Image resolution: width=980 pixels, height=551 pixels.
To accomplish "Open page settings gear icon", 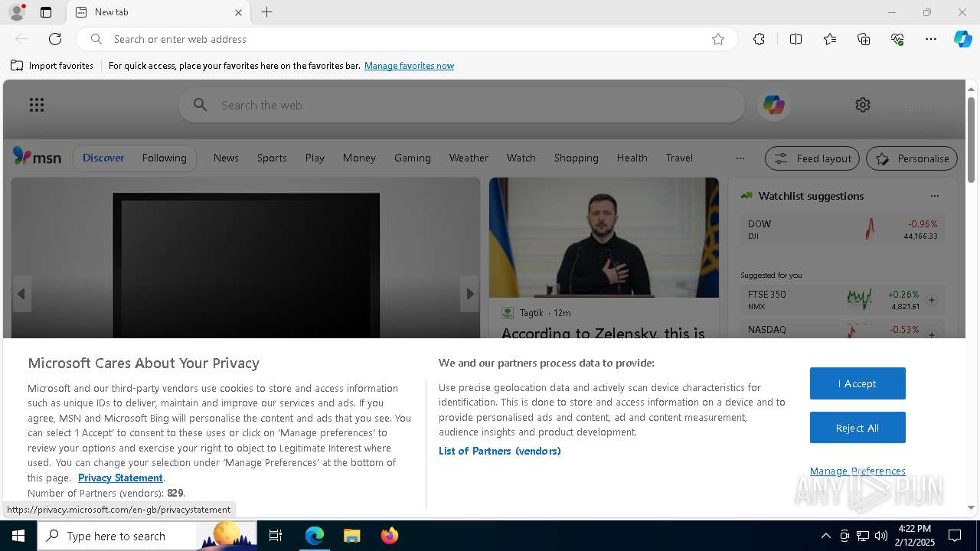I will pos(863,105).
